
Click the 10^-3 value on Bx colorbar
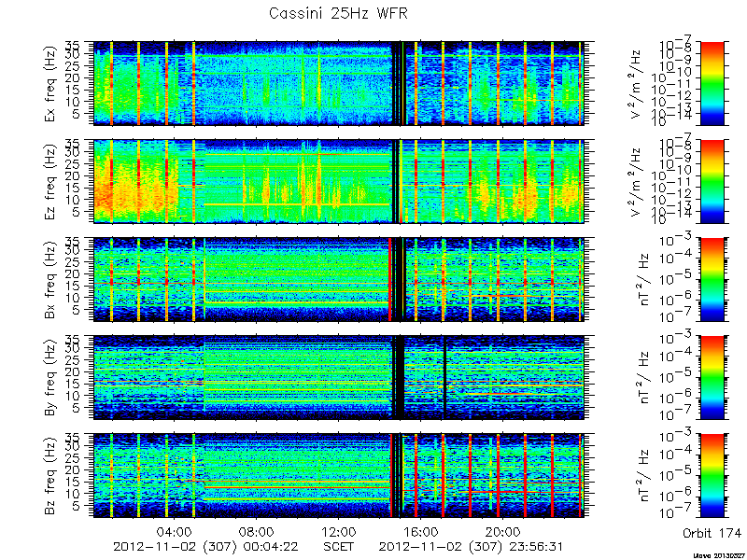point(677,241)
